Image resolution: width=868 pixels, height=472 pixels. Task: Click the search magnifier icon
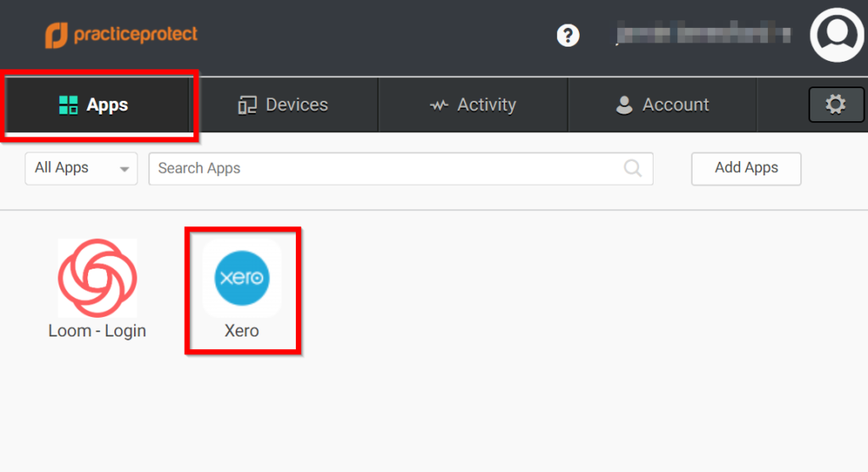point(632,169)
